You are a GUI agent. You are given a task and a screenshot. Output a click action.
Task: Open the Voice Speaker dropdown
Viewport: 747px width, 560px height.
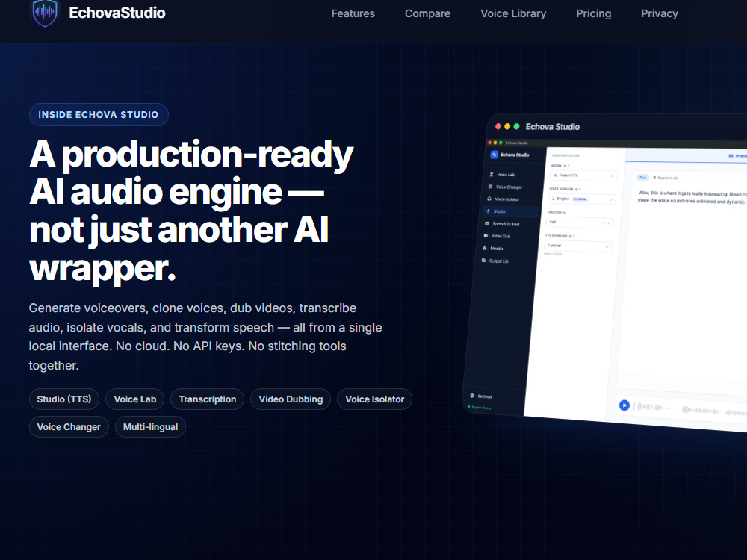point(582,199)
